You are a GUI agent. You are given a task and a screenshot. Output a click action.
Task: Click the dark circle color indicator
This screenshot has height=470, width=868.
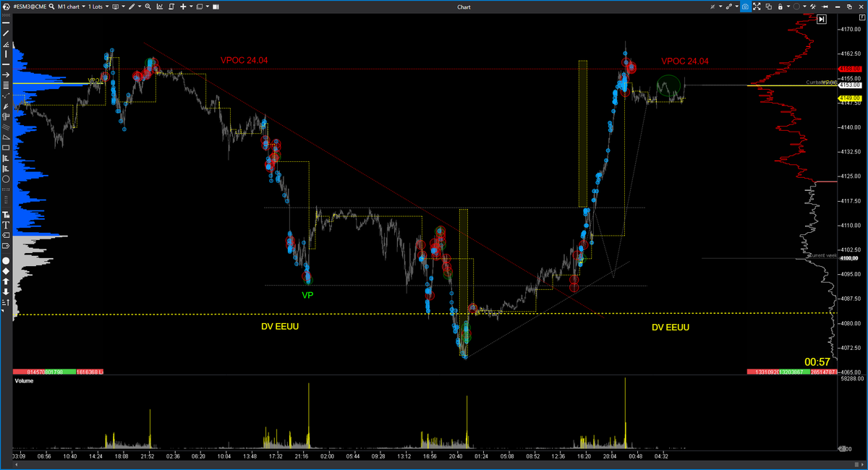(796, 7)
